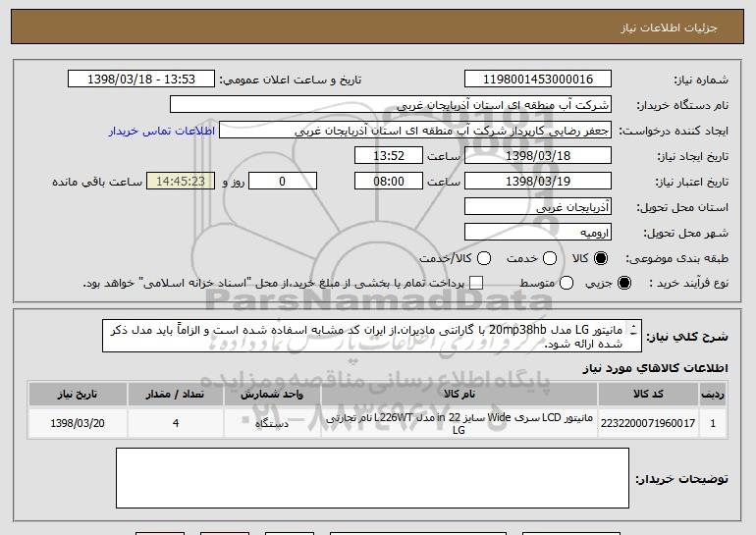Click the creation date 1398/03/18 field
The height and width of the screenshot is (535, 756).
point(538,156)
